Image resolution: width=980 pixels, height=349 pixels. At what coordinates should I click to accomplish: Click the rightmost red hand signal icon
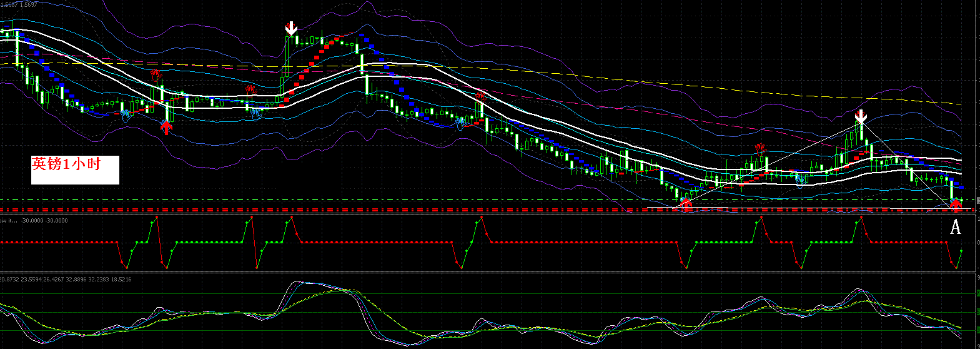point(760,149)
